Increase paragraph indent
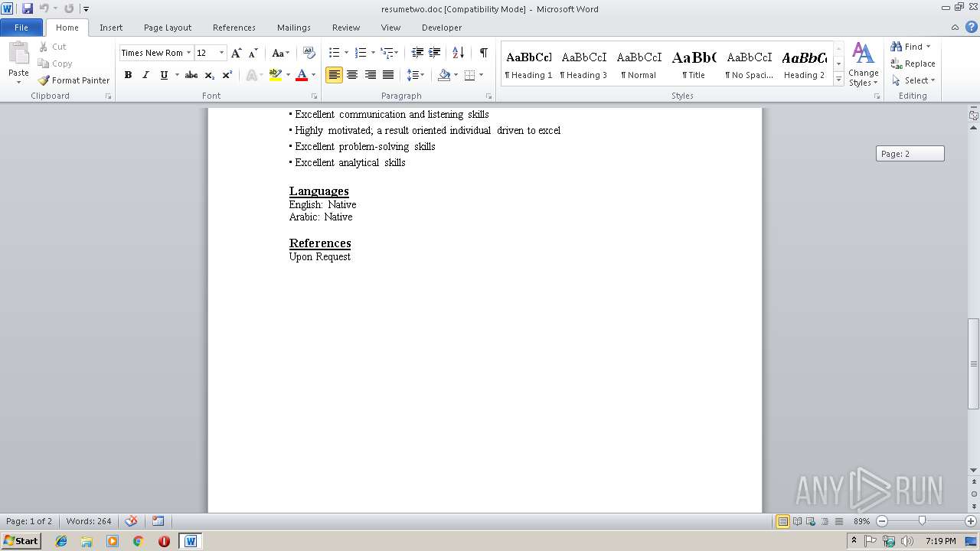Screen dimensions: 980x551 click(434, 53)
